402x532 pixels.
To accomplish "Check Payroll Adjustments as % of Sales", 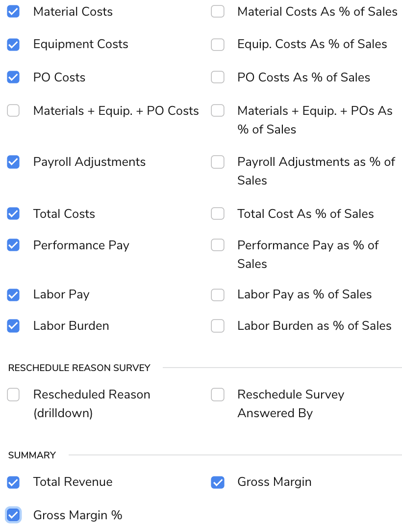I will tap(218, 161).
